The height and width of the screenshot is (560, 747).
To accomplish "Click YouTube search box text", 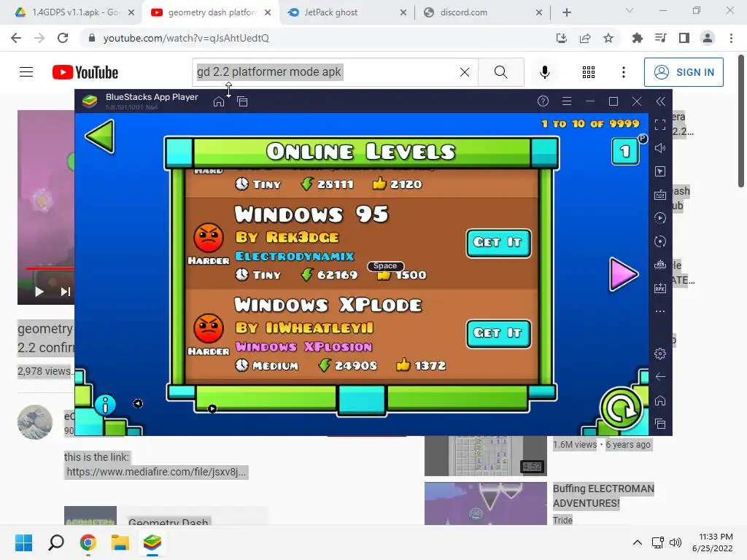I will [269, 72].
